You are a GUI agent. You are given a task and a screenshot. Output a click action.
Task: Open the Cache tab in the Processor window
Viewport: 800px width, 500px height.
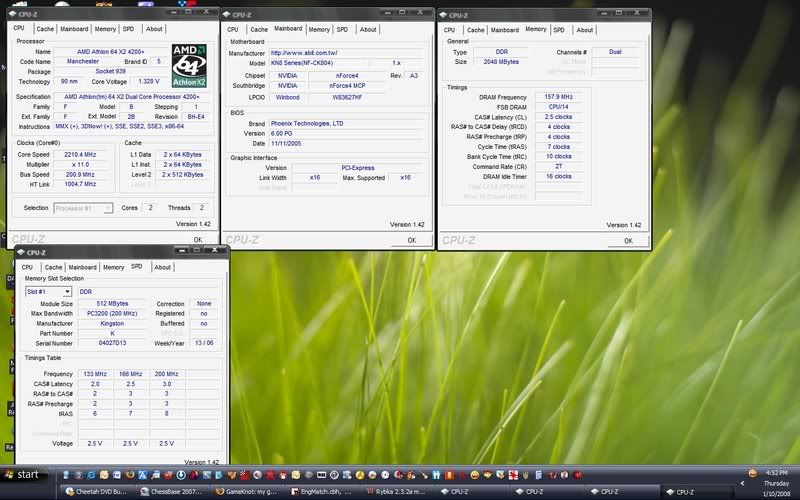tap(44, 29)
